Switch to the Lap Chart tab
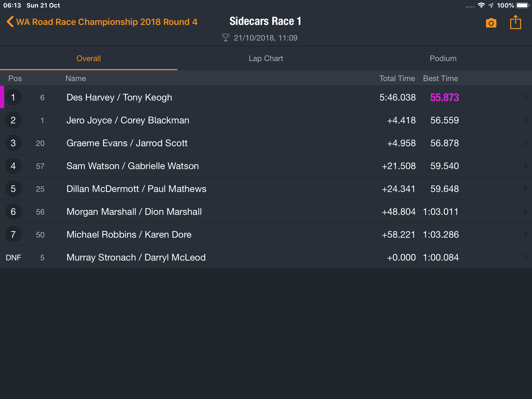The height and width of the screenshot is (399, 532). 266,58
